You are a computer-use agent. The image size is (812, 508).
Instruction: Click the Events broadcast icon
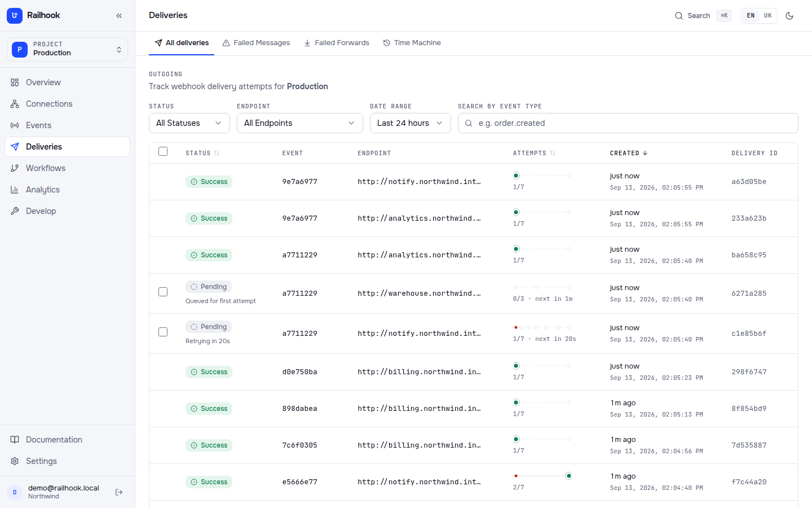click(x=15, y=125)
